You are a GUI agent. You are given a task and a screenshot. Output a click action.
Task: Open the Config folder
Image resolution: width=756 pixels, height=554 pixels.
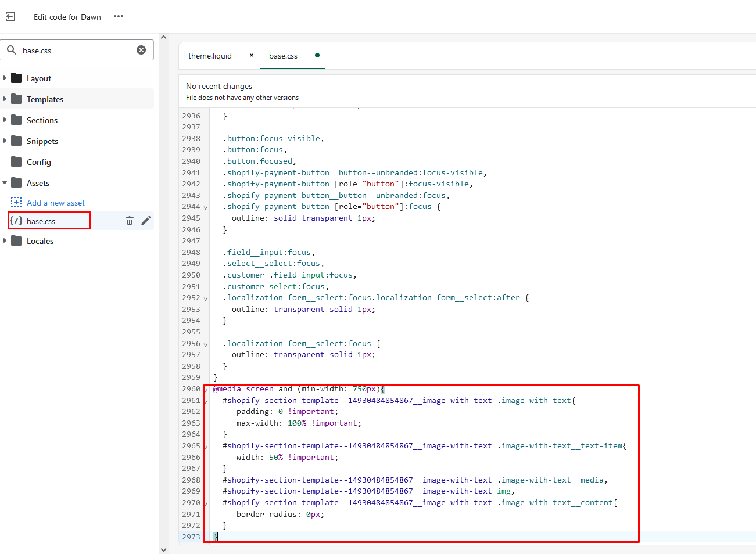click(x=39, y=162)
